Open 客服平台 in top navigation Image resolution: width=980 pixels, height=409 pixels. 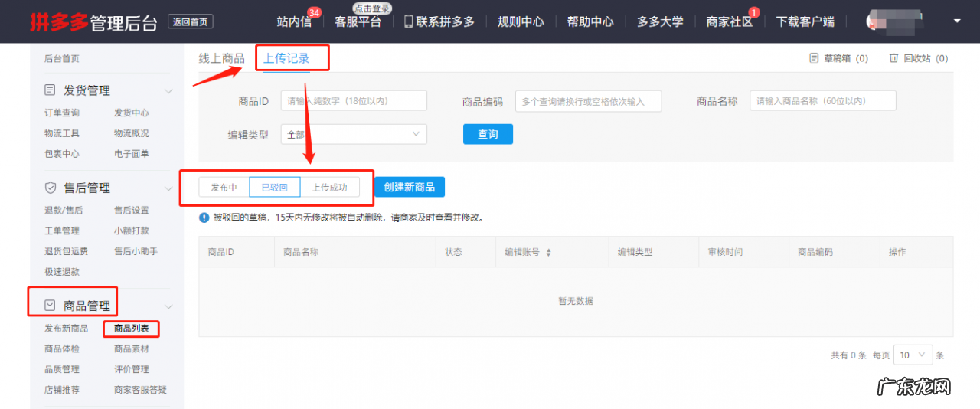pos(358,21)
